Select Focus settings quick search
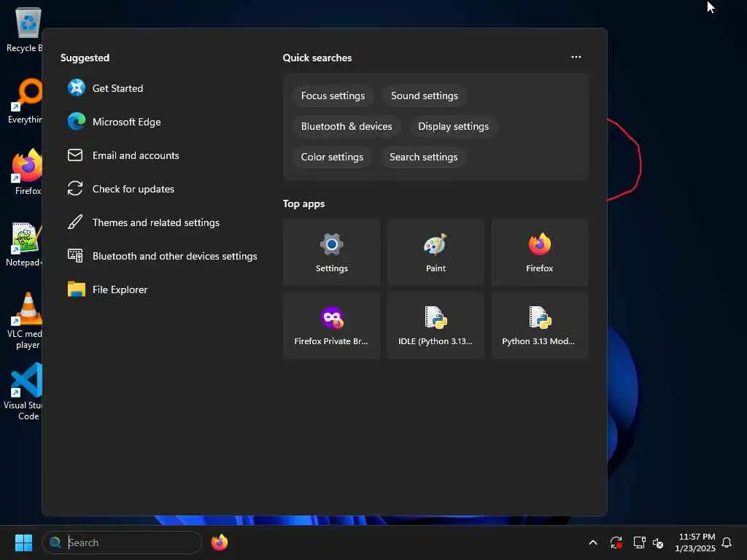 click(333, 96)
